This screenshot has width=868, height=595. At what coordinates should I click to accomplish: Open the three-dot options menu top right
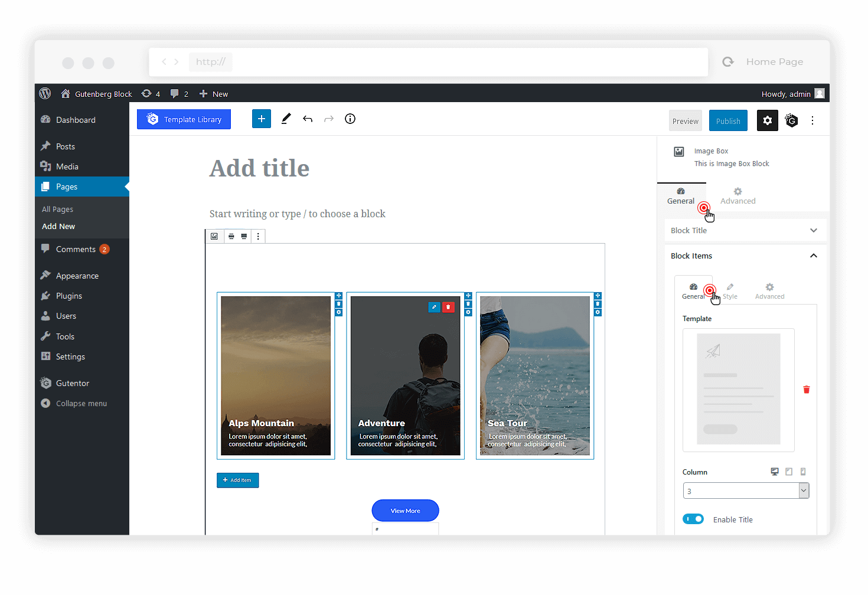coord(812,120)
